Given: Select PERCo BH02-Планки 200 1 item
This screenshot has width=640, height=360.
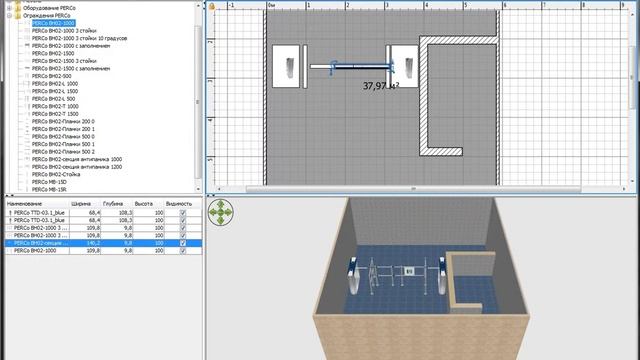Looking at the screenshot, I should point(63,129).
